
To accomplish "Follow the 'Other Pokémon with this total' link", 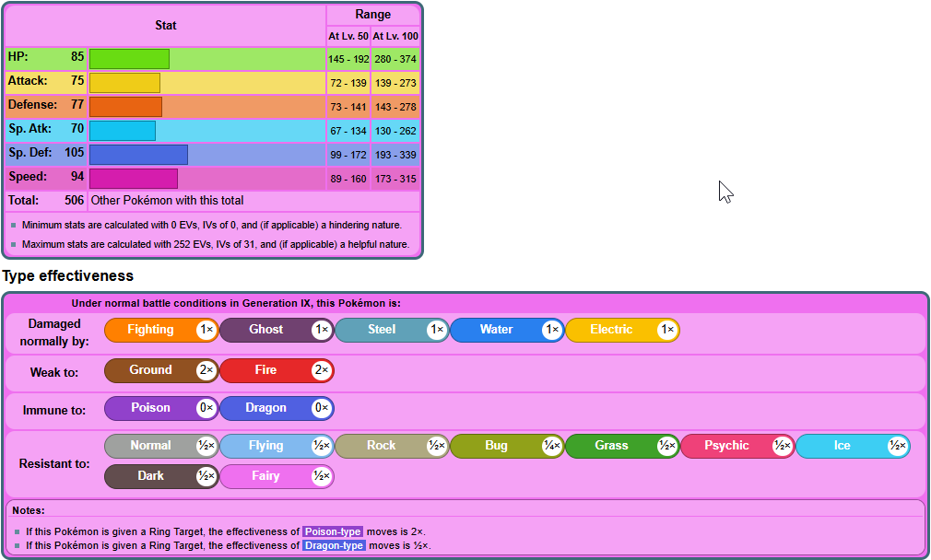I will 167,201.
